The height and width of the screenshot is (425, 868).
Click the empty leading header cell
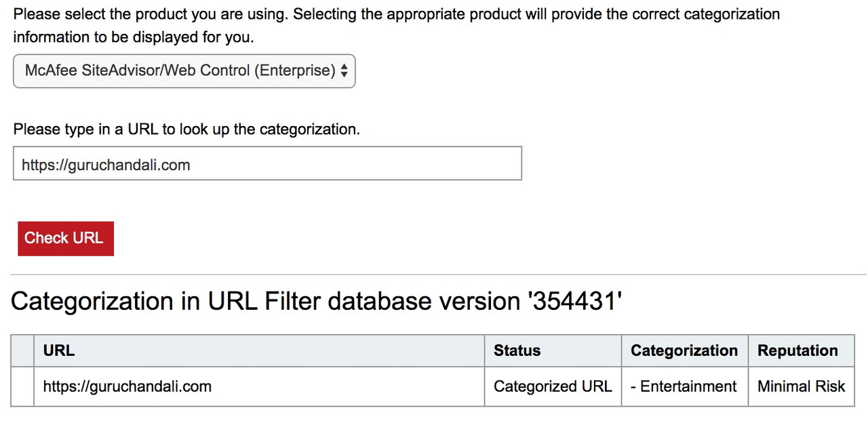tap(22, 350)
